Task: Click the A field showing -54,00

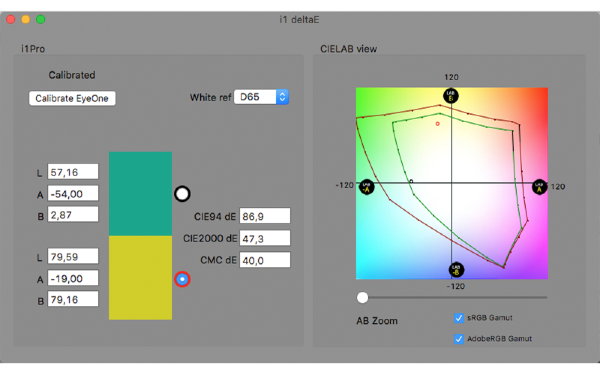Action: click(73, 194)
